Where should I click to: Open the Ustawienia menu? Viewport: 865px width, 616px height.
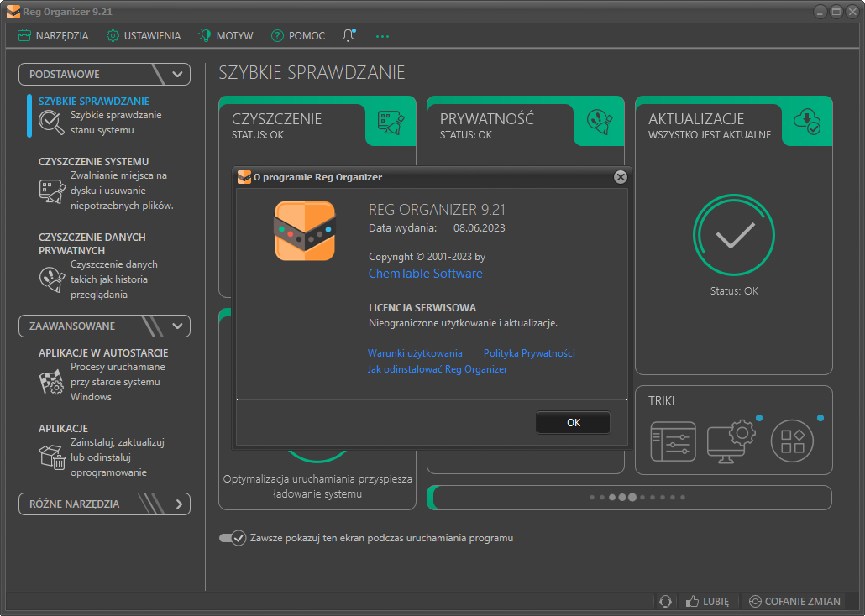click(144, 36)
